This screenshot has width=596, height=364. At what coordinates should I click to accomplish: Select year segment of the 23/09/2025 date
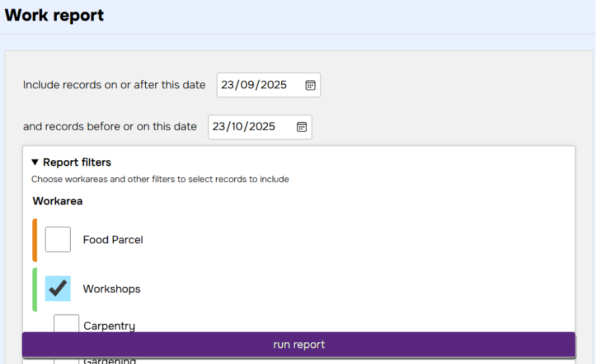pyautogui.click(x=273, y=85)
